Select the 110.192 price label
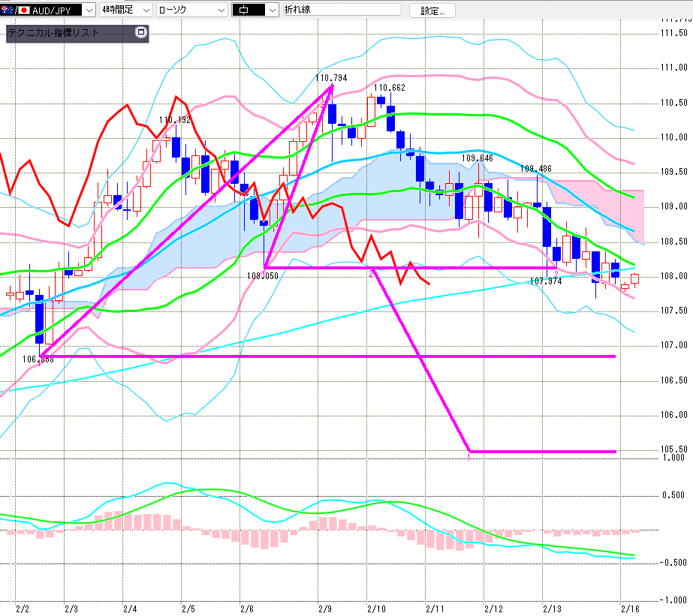Screen dimensions: 693x616 (175, 120)
